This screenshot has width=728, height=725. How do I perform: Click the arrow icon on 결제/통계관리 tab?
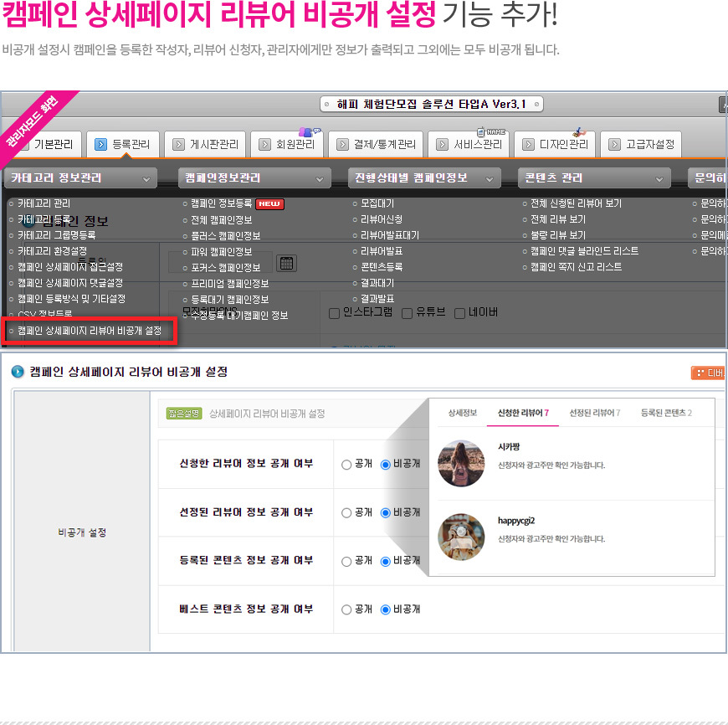point(342,145)
